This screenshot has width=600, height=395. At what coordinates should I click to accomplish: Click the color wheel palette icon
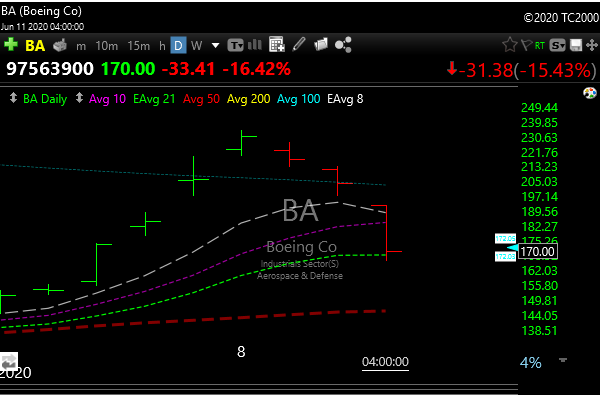pyautogui.click(x=590, y=93)
